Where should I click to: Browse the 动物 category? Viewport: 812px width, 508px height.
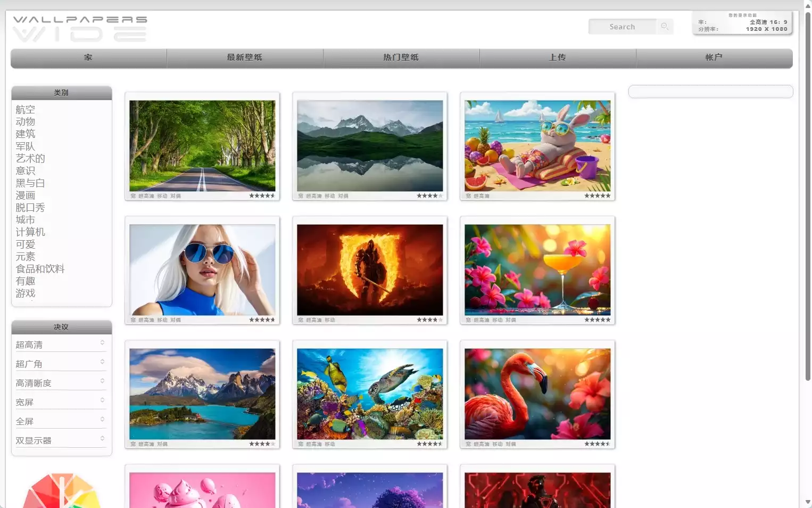coord(26,122)
